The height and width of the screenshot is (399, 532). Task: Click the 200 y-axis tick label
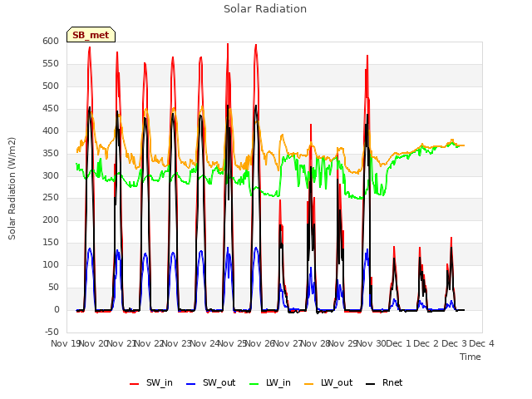point(51,219)
